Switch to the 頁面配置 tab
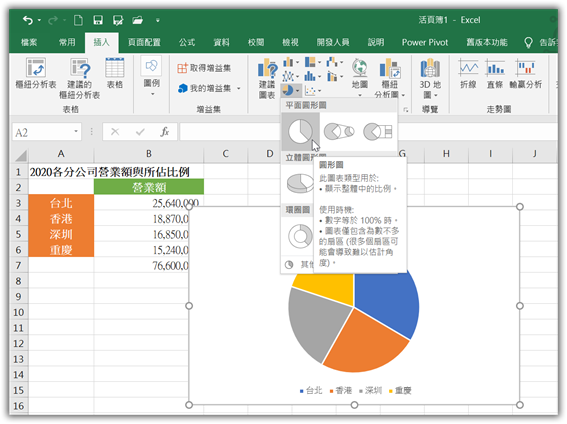Viewport: 567px width, 424px height. pyautogui.click(x=144, y=42)
